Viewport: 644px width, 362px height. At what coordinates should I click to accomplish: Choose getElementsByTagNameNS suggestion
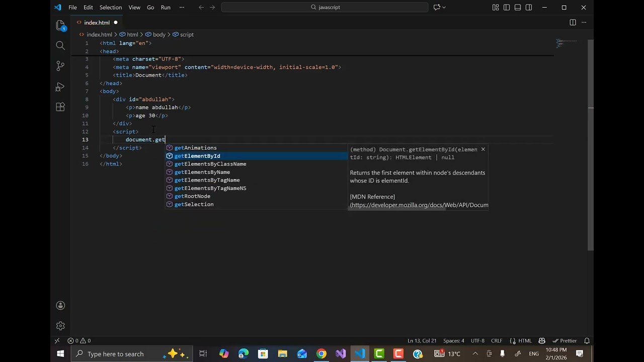tap(257, 188)
